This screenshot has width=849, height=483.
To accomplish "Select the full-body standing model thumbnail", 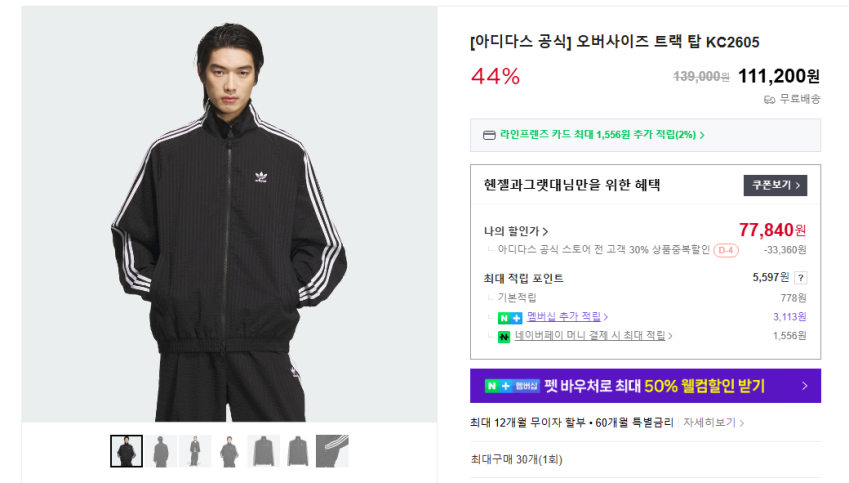I will coord(194,451).
